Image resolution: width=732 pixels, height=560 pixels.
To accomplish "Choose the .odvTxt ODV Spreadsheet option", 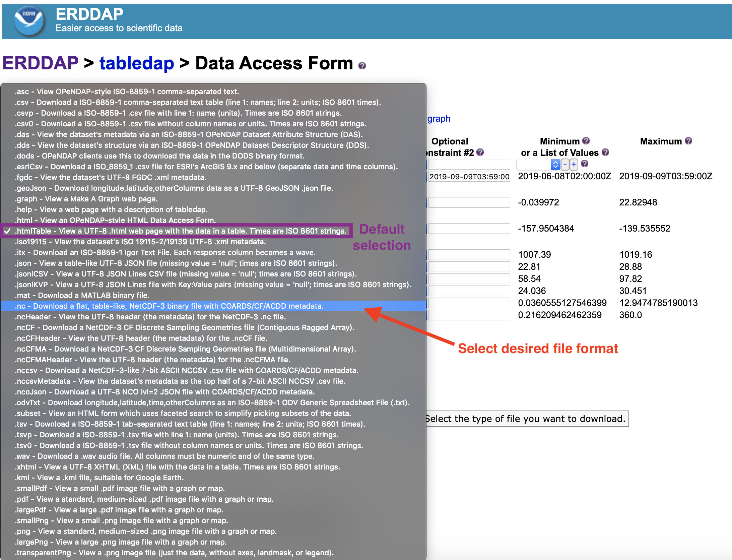I will click(x=213, y=402).
